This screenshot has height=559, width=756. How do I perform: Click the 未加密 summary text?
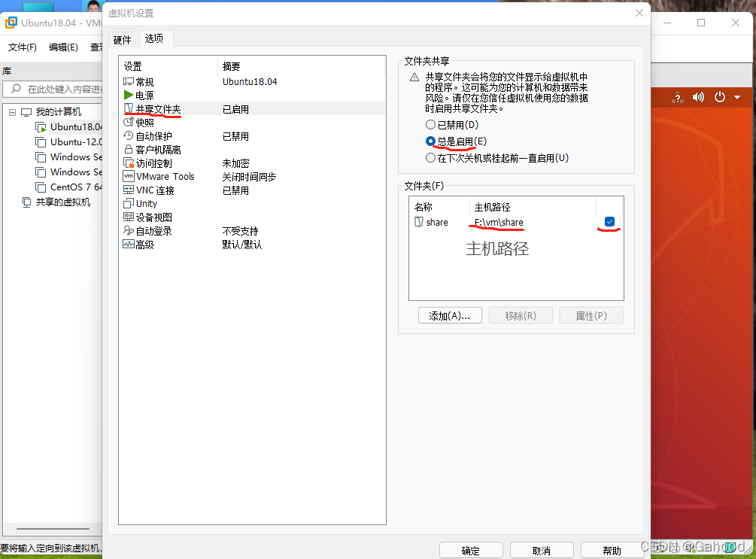pos(235,163)
